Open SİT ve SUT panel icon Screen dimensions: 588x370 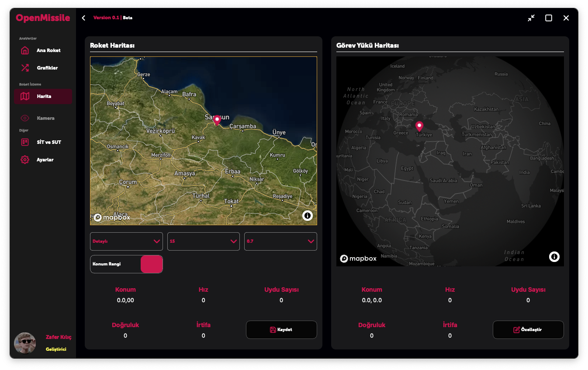click(x=25, y=142)
